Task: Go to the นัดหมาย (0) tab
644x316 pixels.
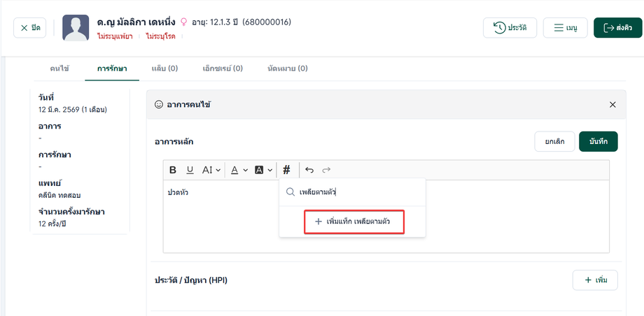Action: 288,69
